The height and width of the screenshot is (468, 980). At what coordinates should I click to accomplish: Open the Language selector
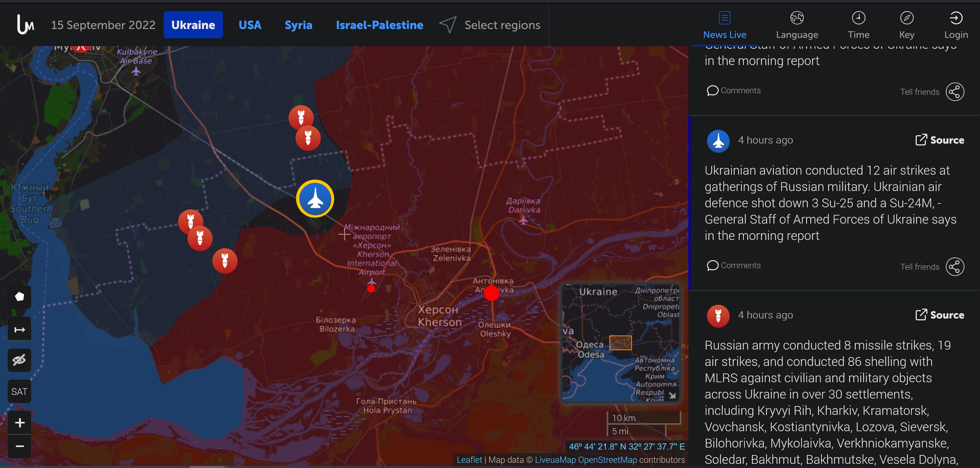click(x=797, y=25)
